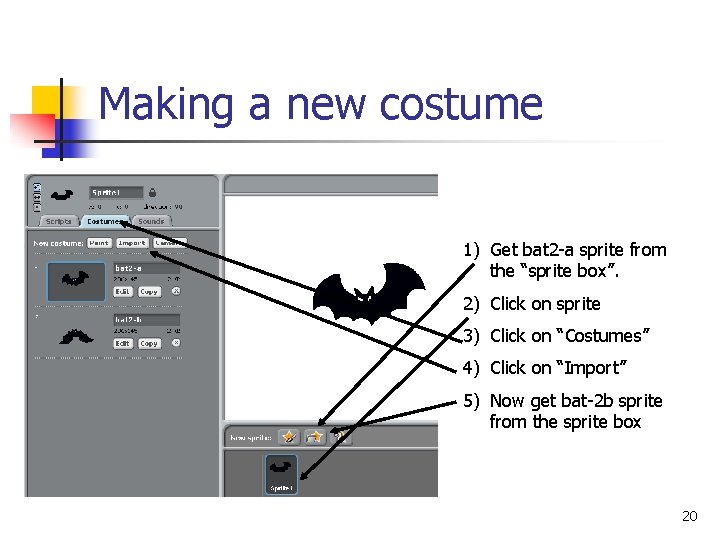Screen dimensions: 720x540
Task: Copy the bat2-b costume
Action: 149,343
